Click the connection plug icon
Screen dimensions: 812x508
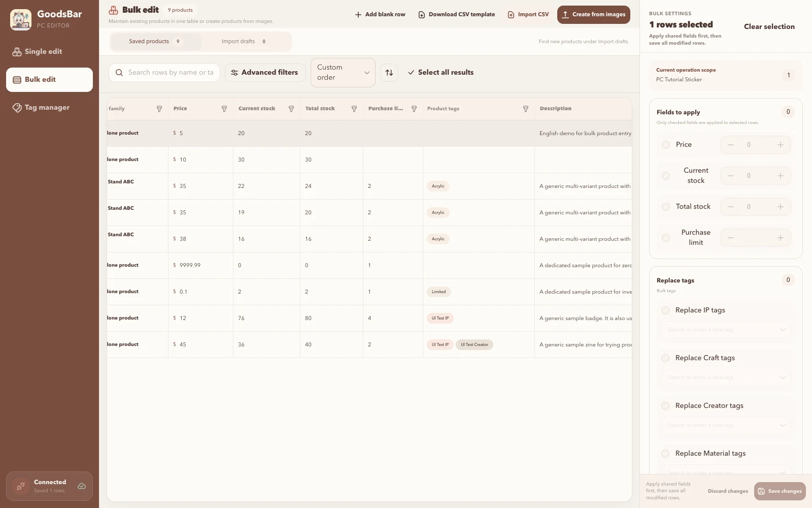(x=21, y=486)
